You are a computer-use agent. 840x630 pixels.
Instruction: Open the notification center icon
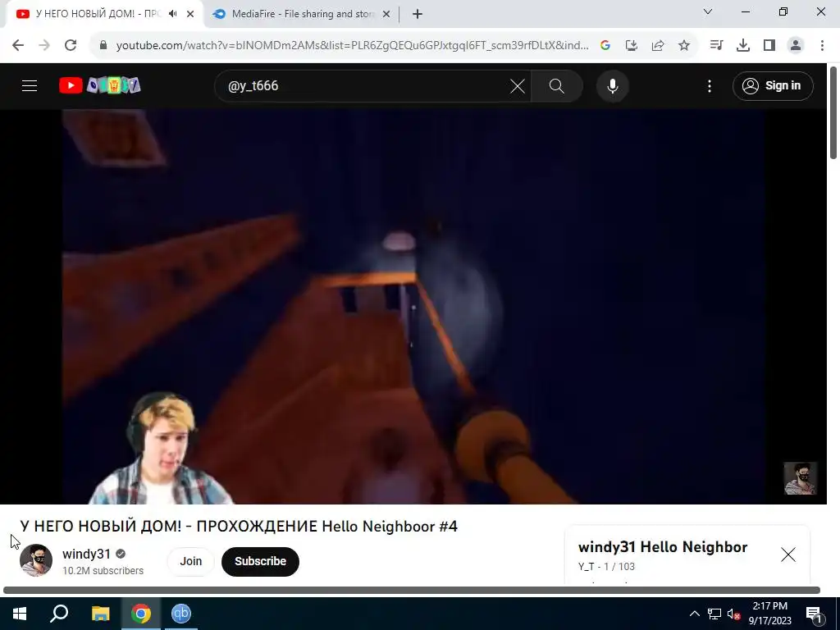813,614
